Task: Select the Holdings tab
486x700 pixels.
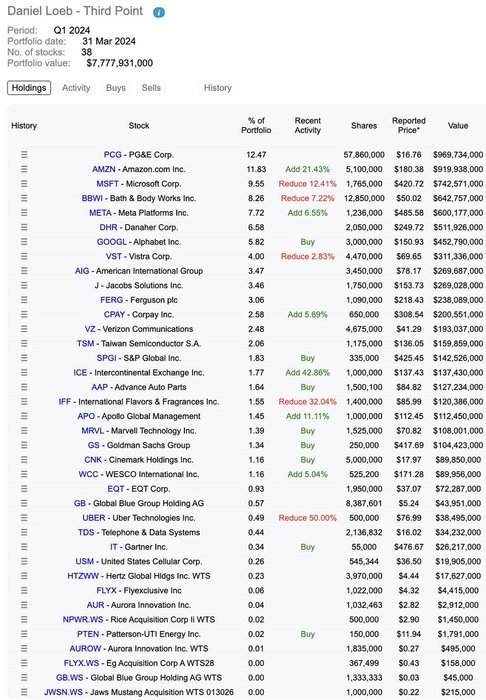Action: 29,88
